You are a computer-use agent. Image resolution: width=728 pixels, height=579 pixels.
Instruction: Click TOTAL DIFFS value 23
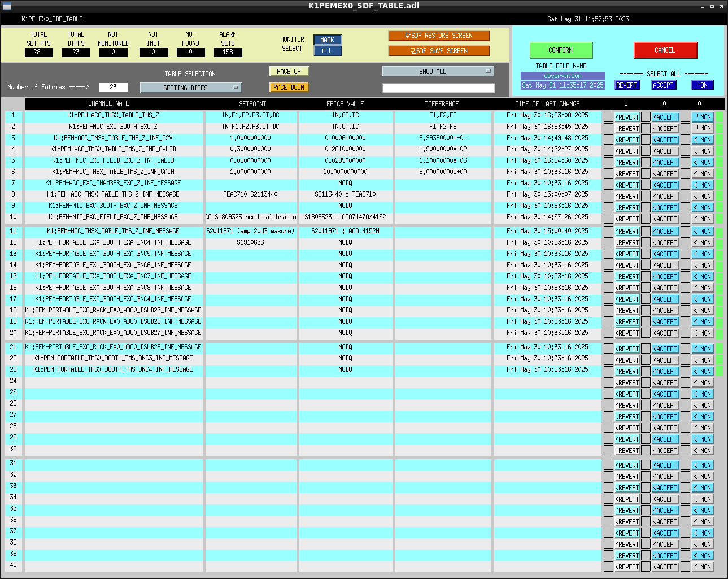[x=76, y=52]
